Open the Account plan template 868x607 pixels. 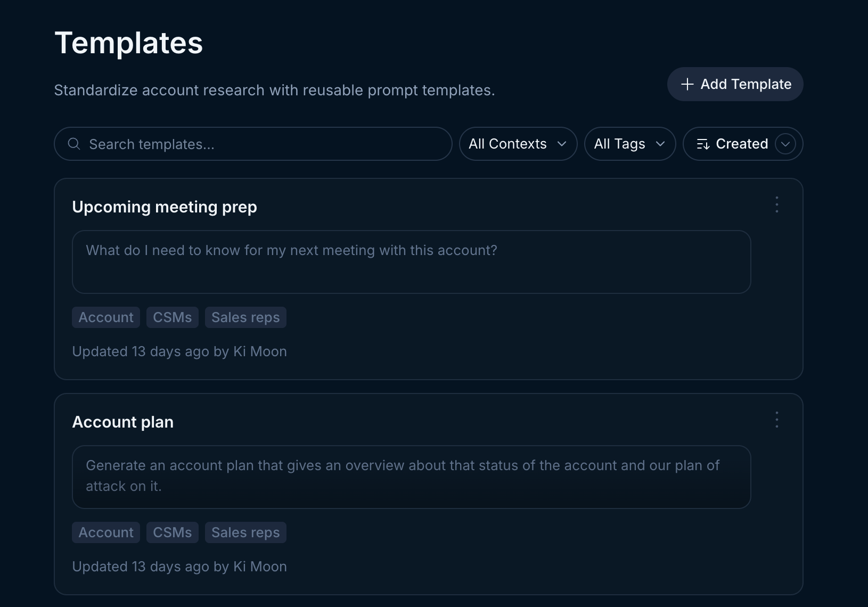(x=123, y=422)
